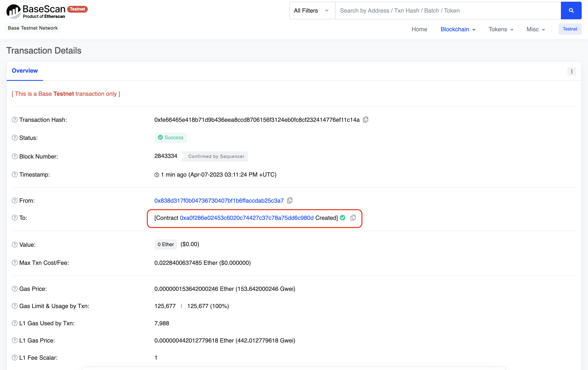Click help icon next to Transaction Hash
This screenshot has height=370, width=588.
(x=15, y=120)
